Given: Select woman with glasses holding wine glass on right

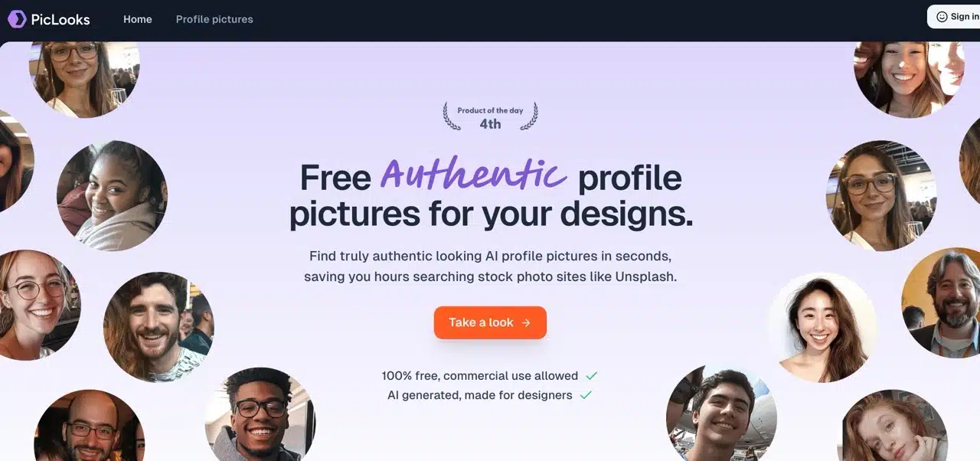Looking at the screenshot, I should (x=881, y=195).
